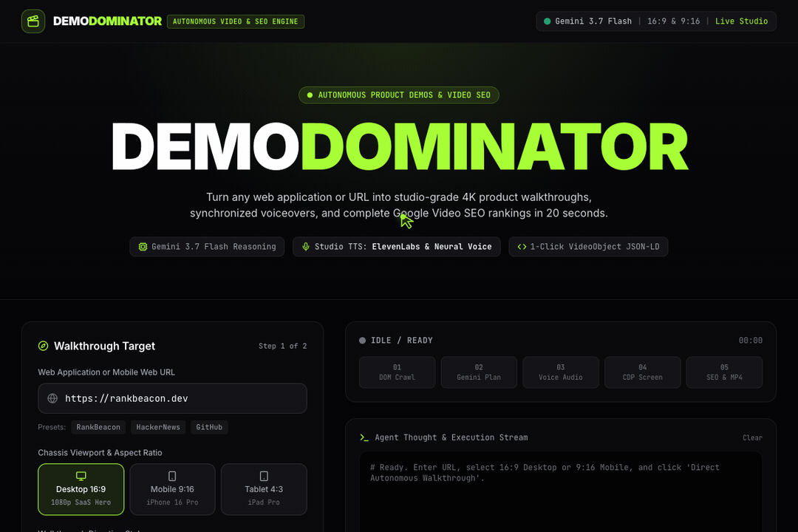798x532 pixels.
Task: Click the Studio TTS ElevenLabs & Neural Voice pill
Action: click(397, 246)
